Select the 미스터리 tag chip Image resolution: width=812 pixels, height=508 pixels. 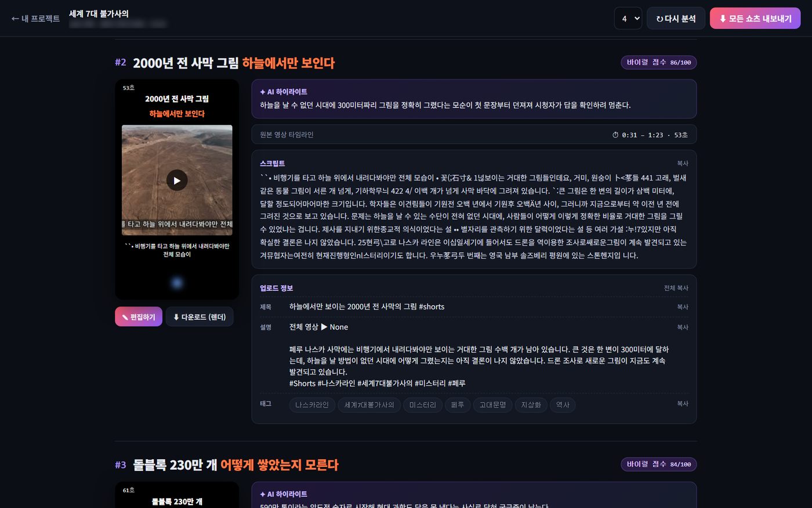(422, 405)
